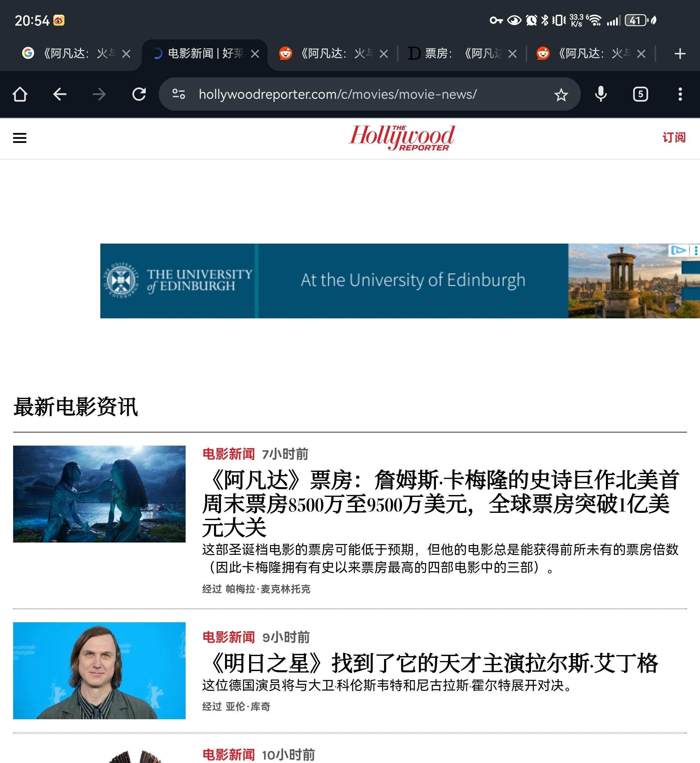
Task: Click the hollywoodreporter.com URL field
Action: point(337,94)
